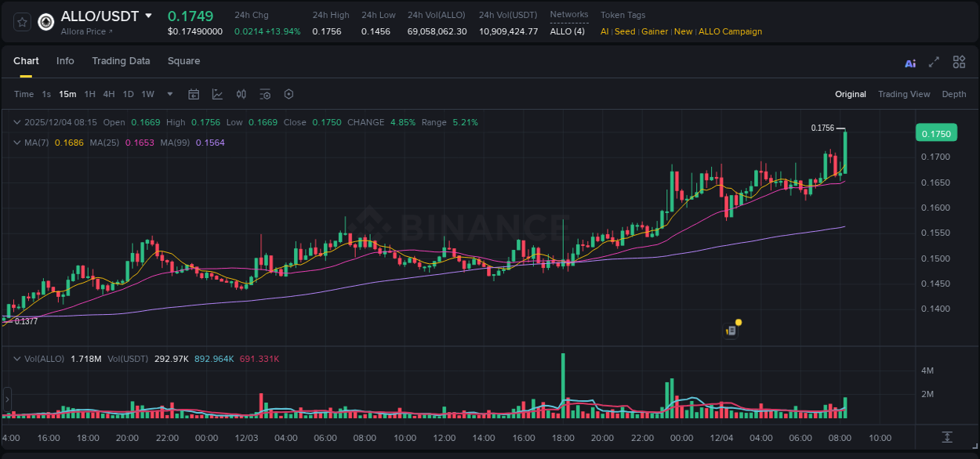The width and height of the screenshot is (980, 459).
Task: Switch chart view to Depth
Action: pos(954,94)
